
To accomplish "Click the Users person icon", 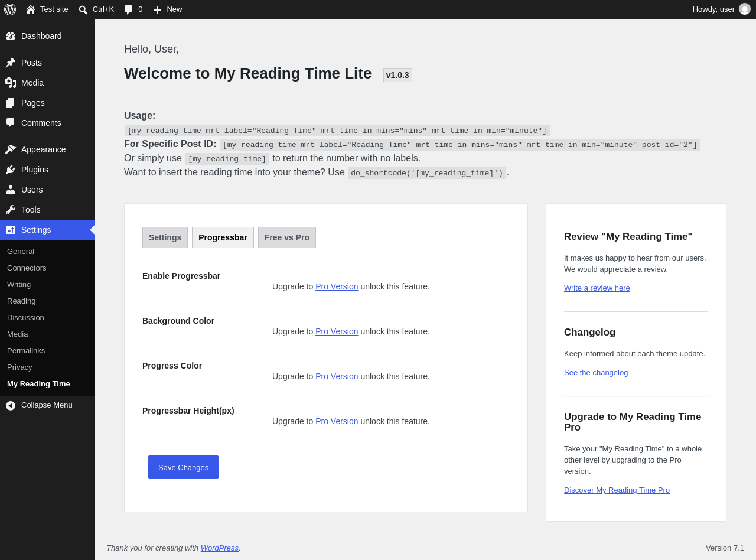I will coord(11,190).
